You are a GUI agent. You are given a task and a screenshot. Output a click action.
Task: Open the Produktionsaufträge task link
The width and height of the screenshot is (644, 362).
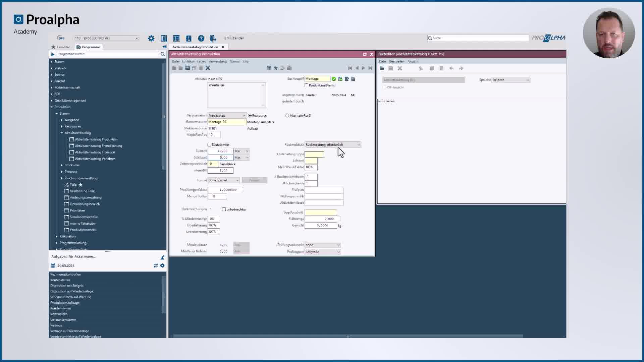click(x=65, y=303)
